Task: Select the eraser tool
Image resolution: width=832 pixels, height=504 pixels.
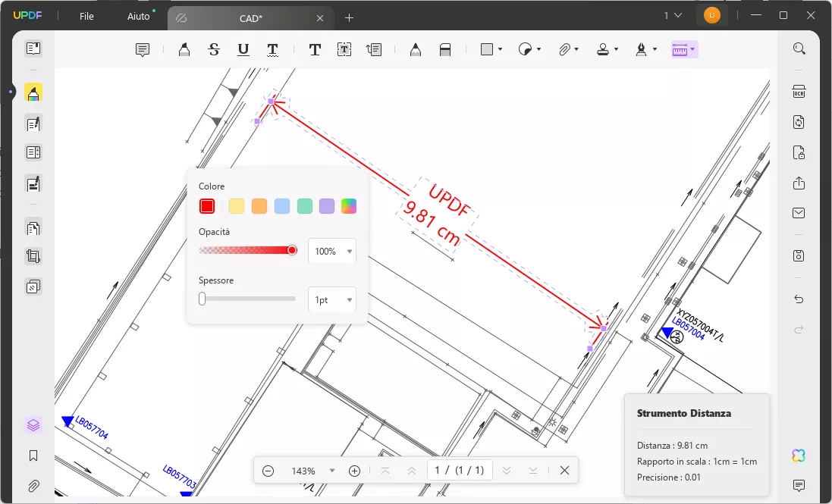Action: pyautogui.click(x=445, y=50)
